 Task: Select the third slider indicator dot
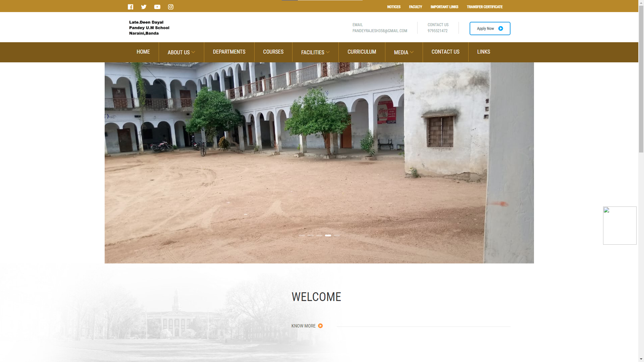319,236
